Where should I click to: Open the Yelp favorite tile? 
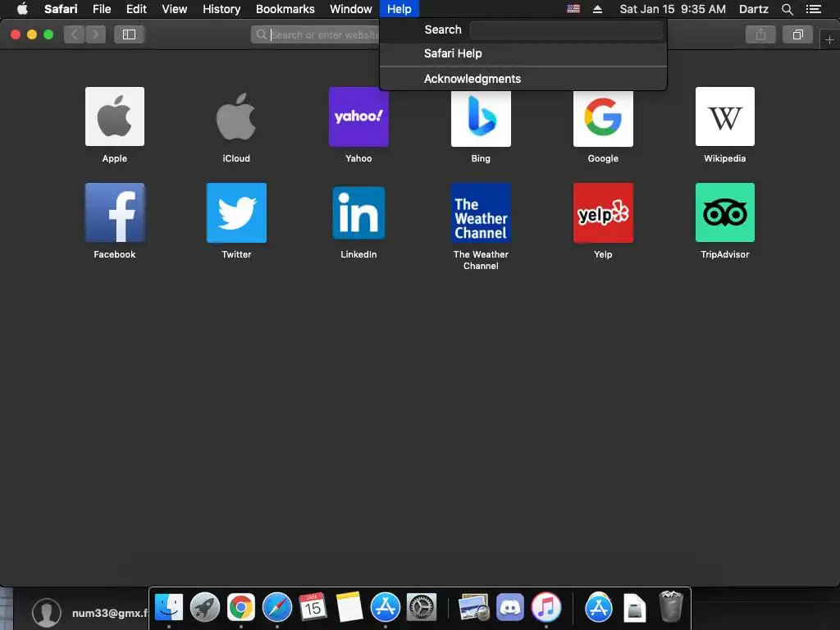(603, 212)
